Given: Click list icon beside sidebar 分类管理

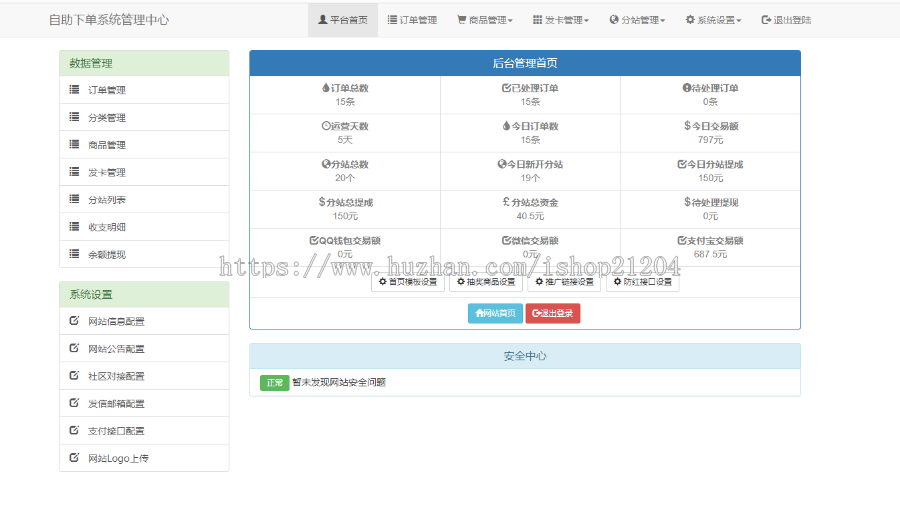Looking at the screenshot, I should [74, 117].
